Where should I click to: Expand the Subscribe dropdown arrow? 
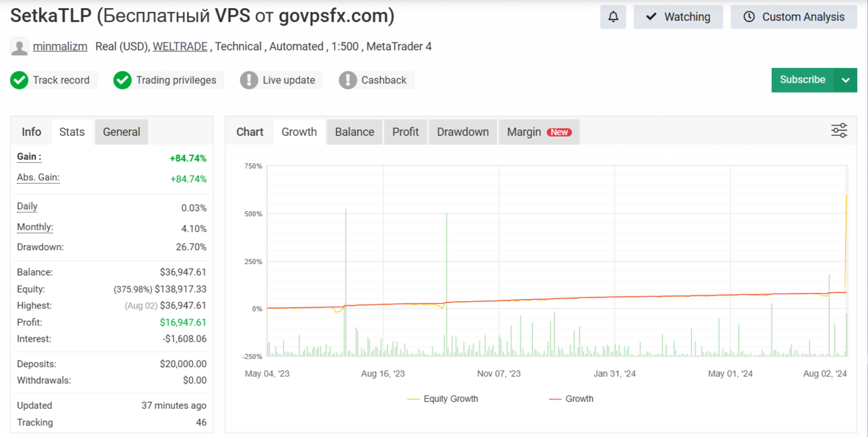846,80
